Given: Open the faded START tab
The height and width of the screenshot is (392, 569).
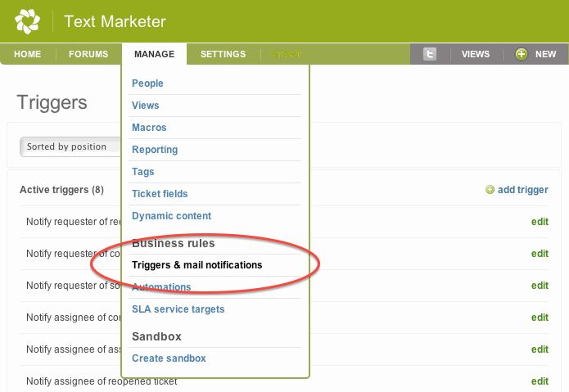Looking at the screenshot, I should [287, 54].
